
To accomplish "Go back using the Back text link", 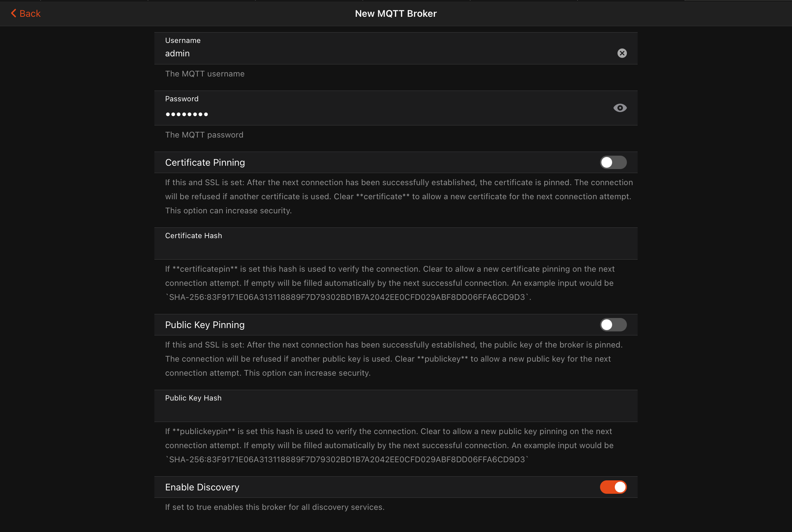I will pos(30,13).
